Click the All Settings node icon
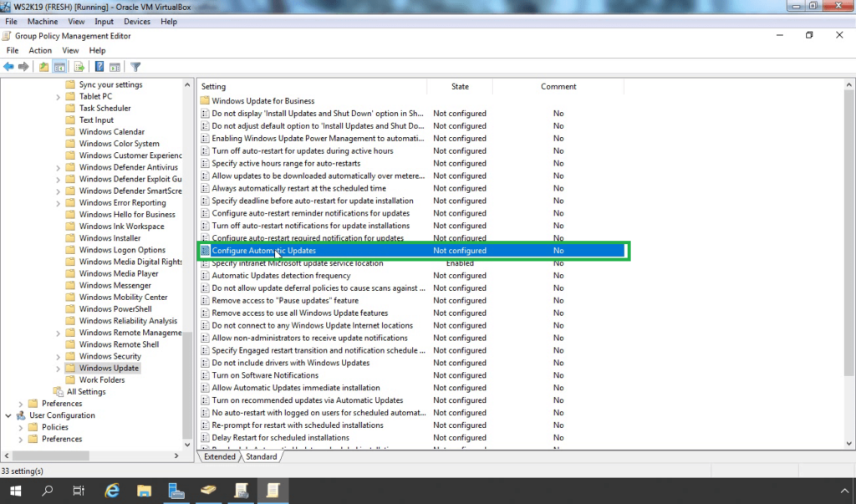The image size is (856, 504). pos(59,391)
